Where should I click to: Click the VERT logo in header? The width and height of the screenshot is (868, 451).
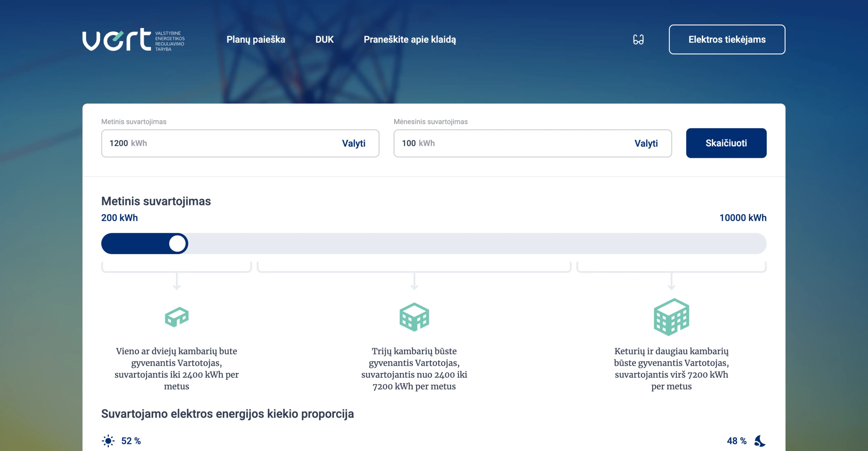(x=133, y=40)
